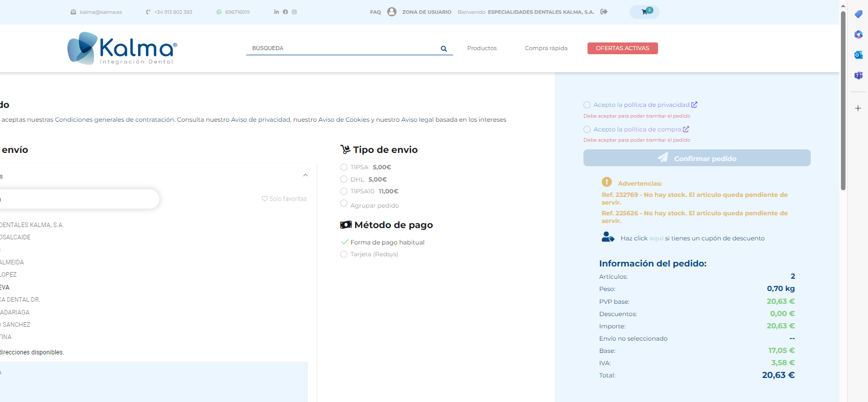Click 696716919 WhatsApp number
The height and width of the screenshot is (402, 868).
[x=238, y=12]
